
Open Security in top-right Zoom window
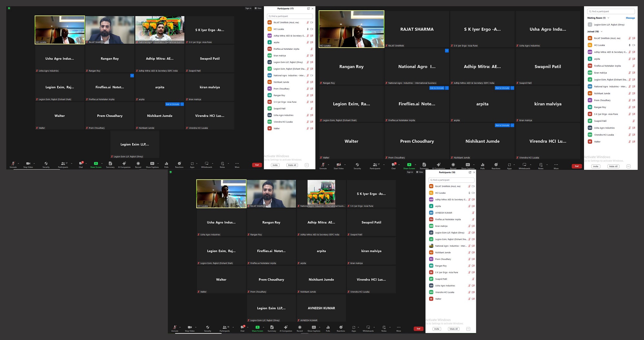(357, 166)
